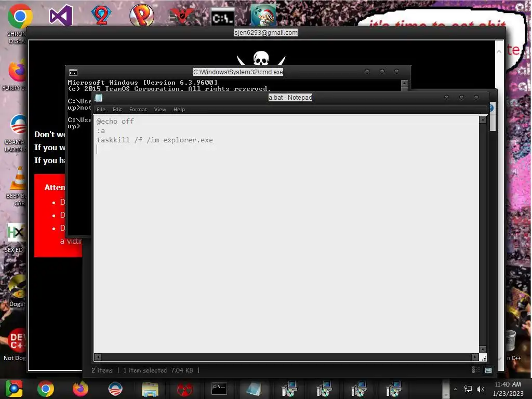532x399 pixels.
Task: Open Notepad Edit menu
Action: [x=117, y=109]
